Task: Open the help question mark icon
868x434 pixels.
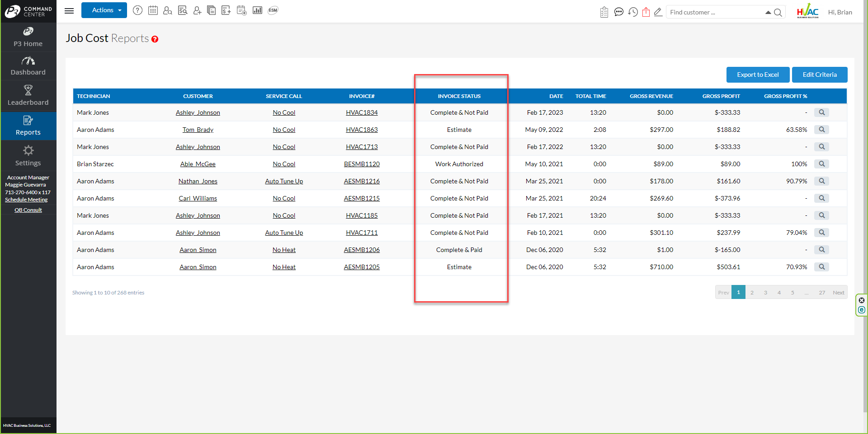Action: tap(137, 10)
